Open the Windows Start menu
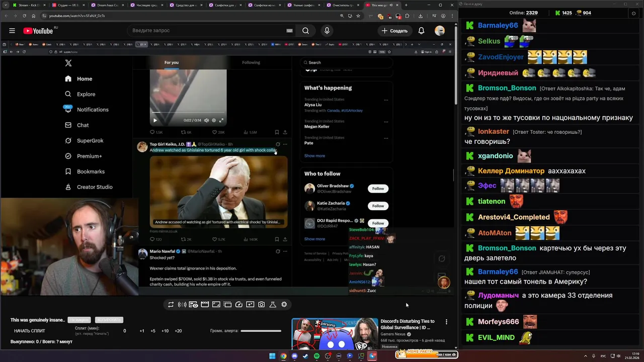The width and height of the screenshot is (644, 362). 272,356
